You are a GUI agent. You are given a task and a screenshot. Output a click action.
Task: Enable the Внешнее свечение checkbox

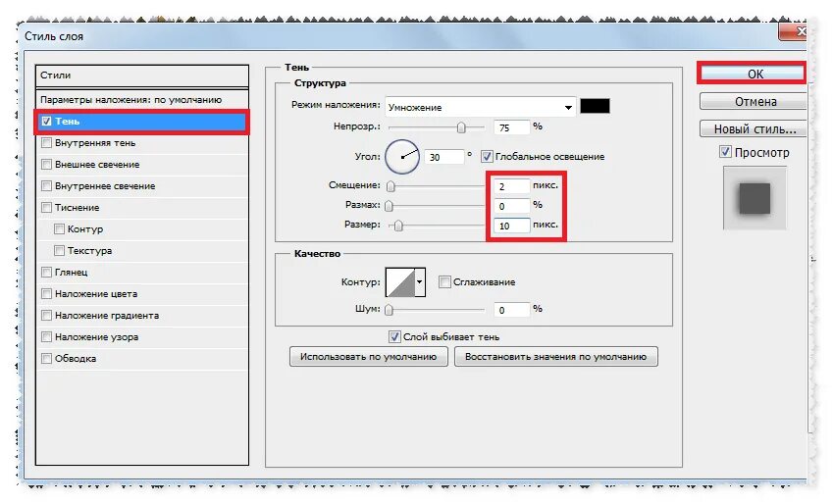[x=47, y=165]
